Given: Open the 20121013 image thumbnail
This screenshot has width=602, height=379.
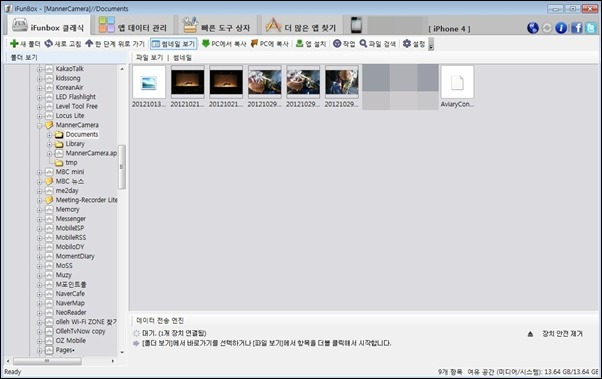Looking at the screenshot, I should point(149,82).
